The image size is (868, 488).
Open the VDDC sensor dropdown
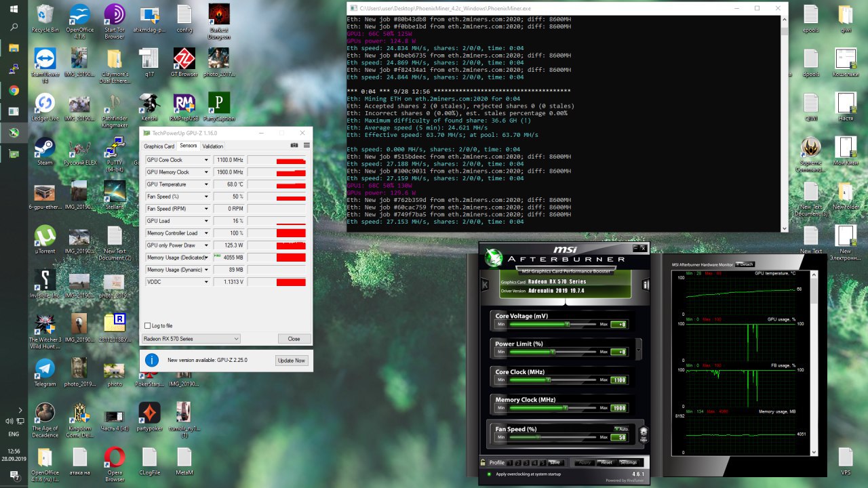206,282
